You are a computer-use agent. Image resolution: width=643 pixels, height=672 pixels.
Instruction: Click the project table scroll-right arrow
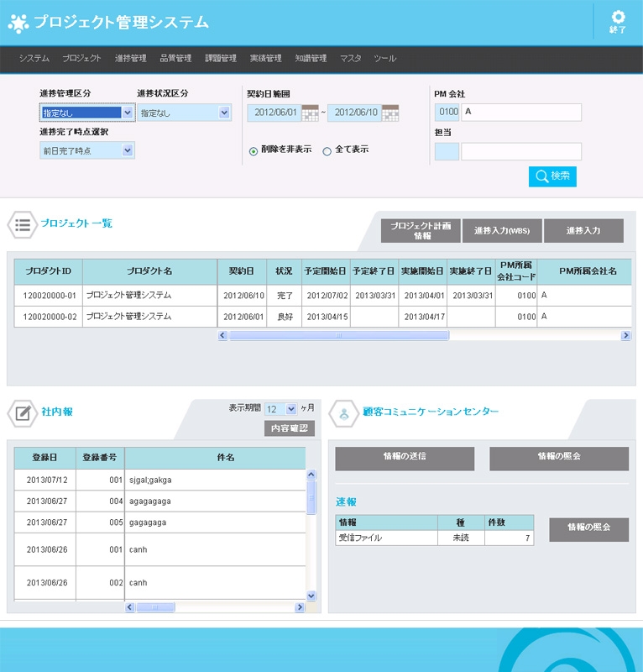coord(626,335)
